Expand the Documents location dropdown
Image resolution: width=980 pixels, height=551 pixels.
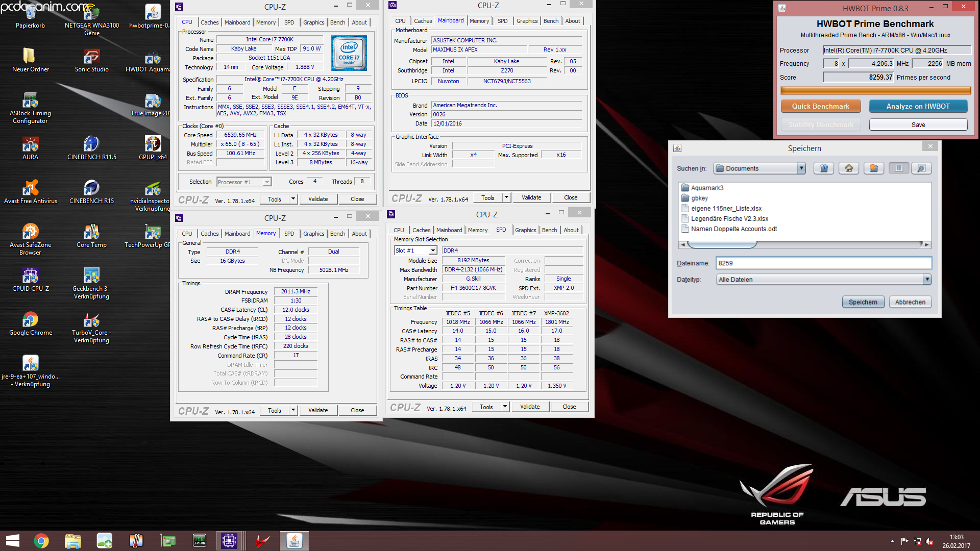[x=801, y=168]
